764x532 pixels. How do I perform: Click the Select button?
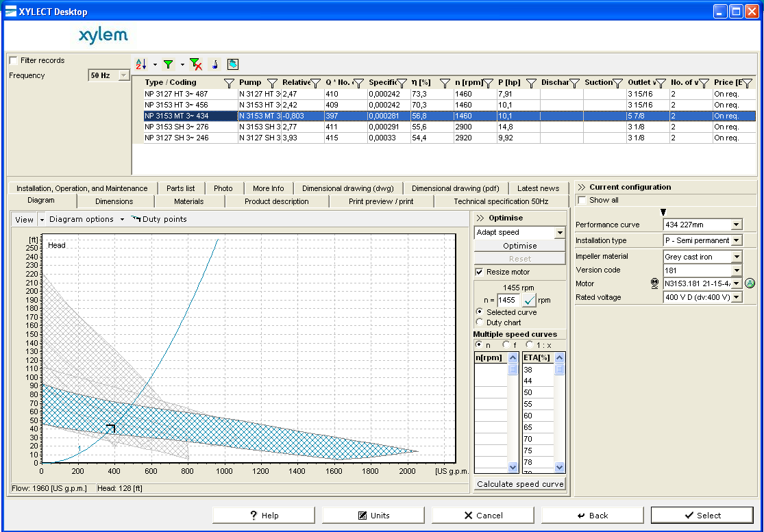click(702, 516)
